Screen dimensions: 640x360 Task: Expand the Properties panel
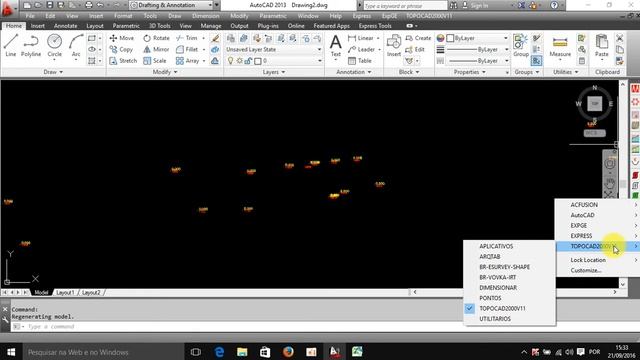coord(469,72)
